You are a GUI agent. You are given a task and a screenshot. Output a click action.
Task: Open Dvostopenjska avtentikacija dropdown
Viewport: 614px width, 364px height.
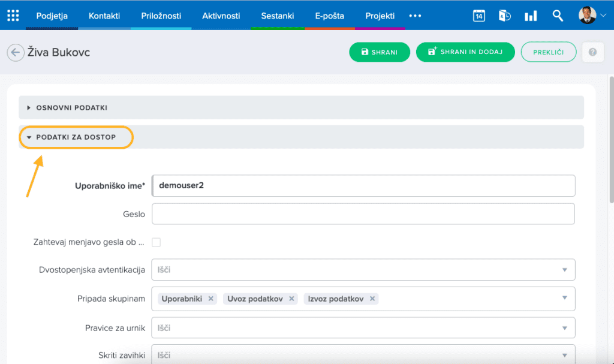[363, 270]
